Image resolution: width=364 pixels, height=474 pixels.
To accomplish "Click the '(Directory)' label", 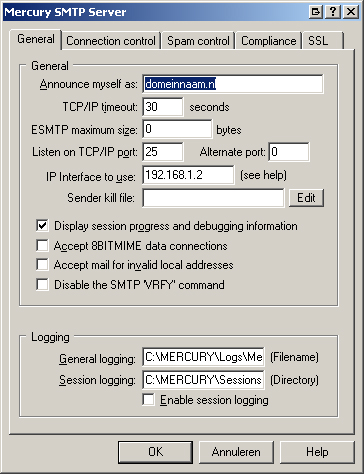I will [x=294, y=380].
